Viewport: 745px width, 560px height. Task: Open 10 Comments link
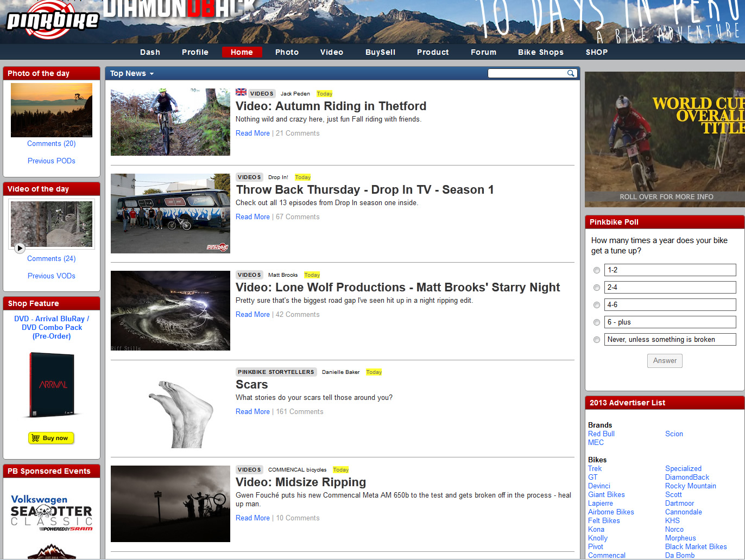(298, 518)
